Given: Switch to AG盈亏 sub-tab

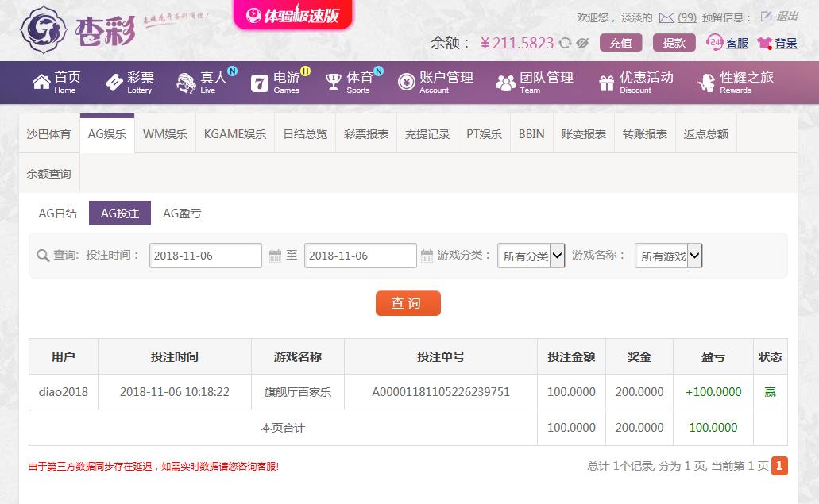Looking at the screenshot, I should point(182,213).
